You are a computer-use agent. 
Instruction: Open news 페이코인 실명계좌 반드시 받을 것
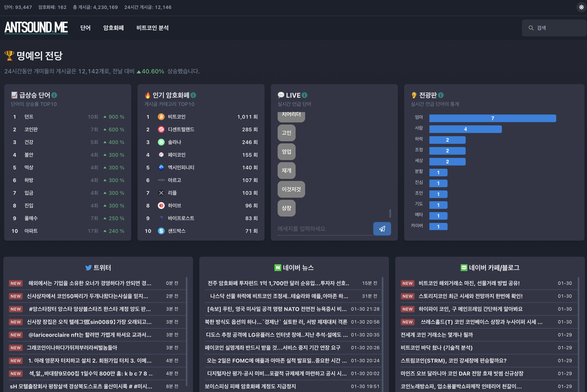[273, 348]
